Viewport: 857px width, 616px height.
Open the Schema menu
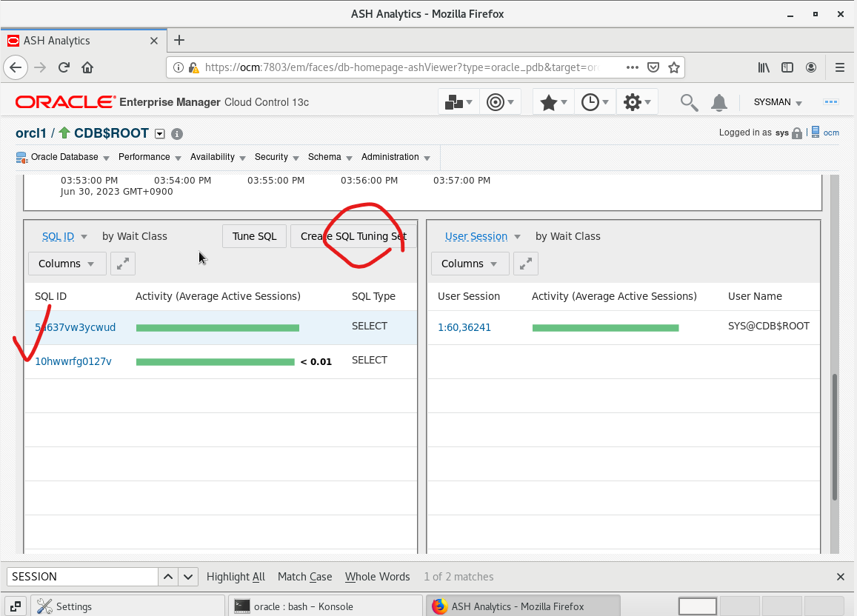tap(330, 157)
